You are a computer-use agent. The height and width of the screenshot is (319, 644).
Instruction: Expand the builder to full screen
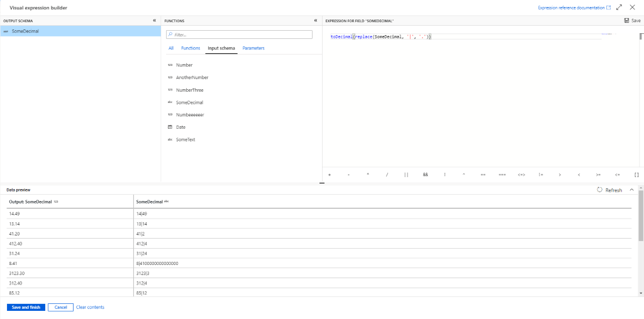point(619,8)
